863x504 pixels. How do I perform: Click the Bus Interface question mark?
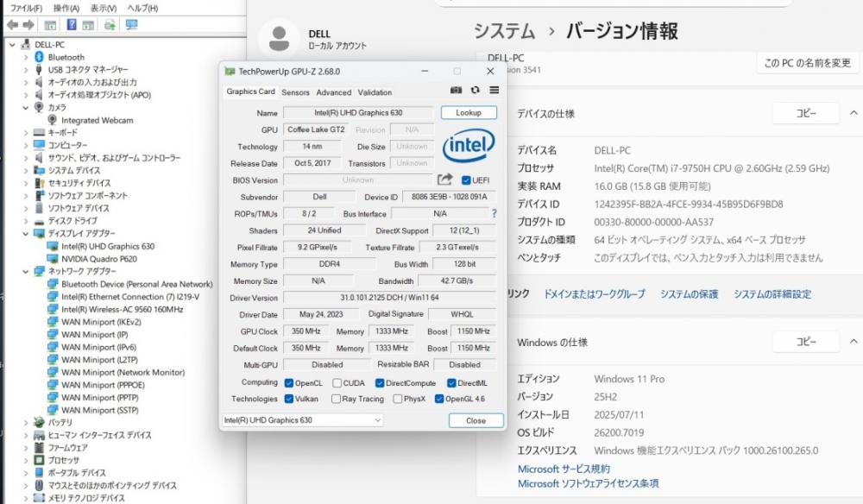pyautogui.click(x=494, y=213)
